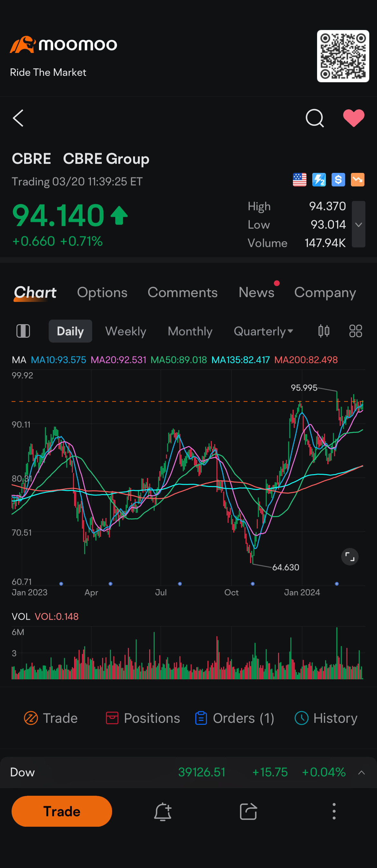Tap VOL:0.148 value
377x868 pixels.
click(57, 617)
